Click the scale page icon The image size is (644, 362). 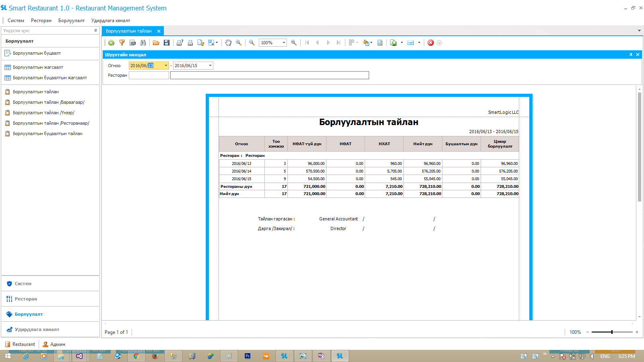point(211,43)
